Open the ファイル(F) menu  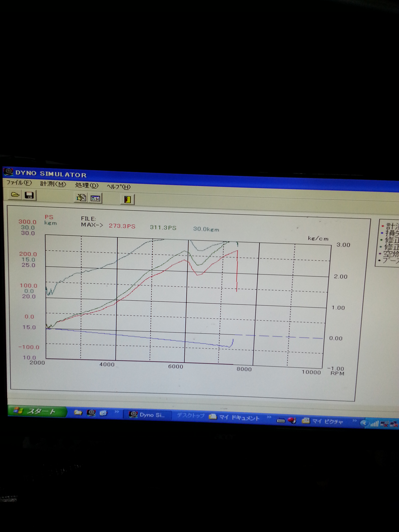(19, 183)
